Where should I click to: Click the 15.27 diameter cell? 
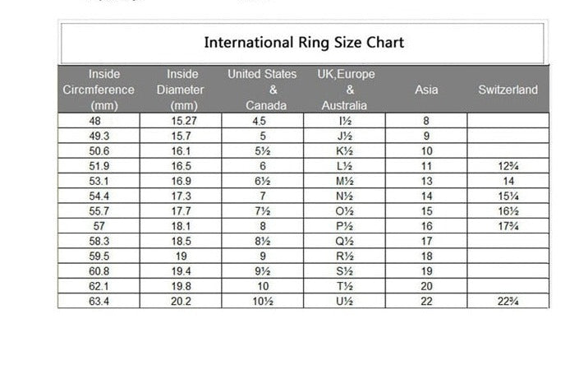point(181,121)
